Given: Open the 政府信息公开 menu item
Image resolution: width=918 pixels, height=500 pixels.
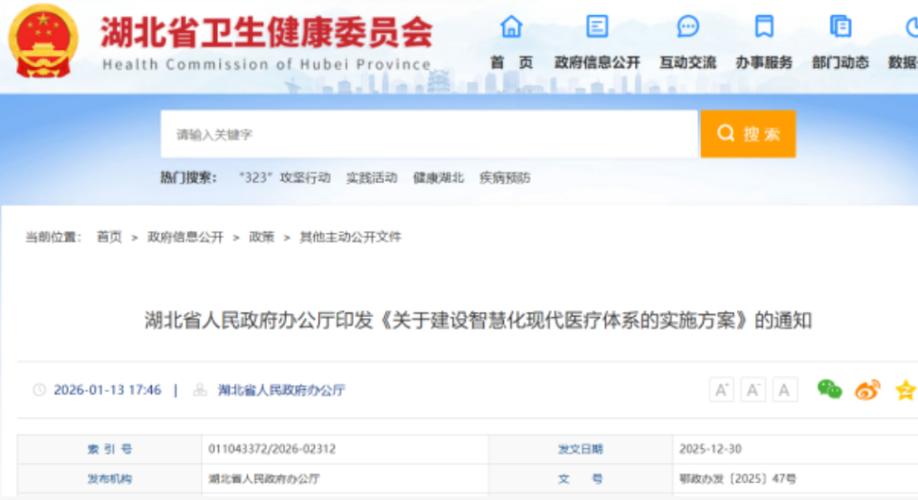Looking at the screenshot, I should click(x=597, y=62).
